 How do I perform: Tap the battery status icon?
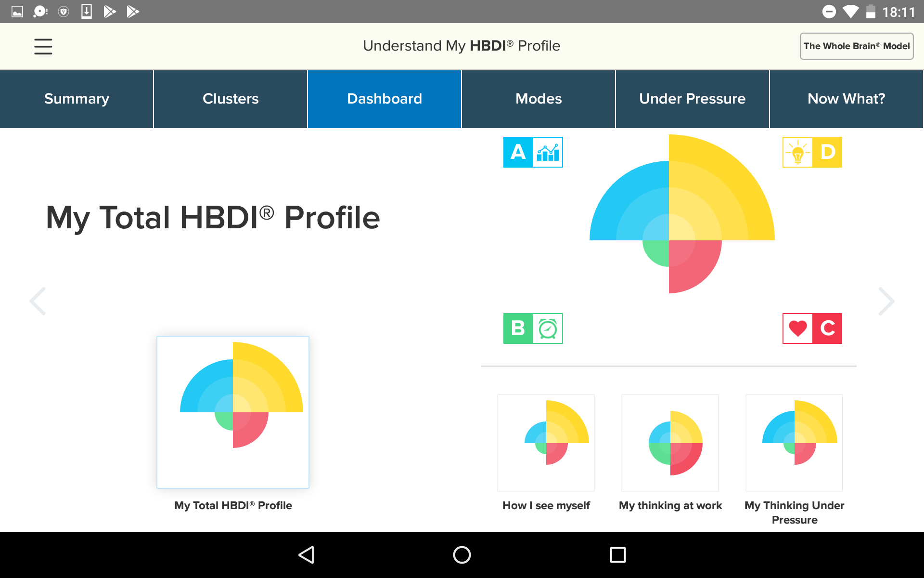(871, 12)
